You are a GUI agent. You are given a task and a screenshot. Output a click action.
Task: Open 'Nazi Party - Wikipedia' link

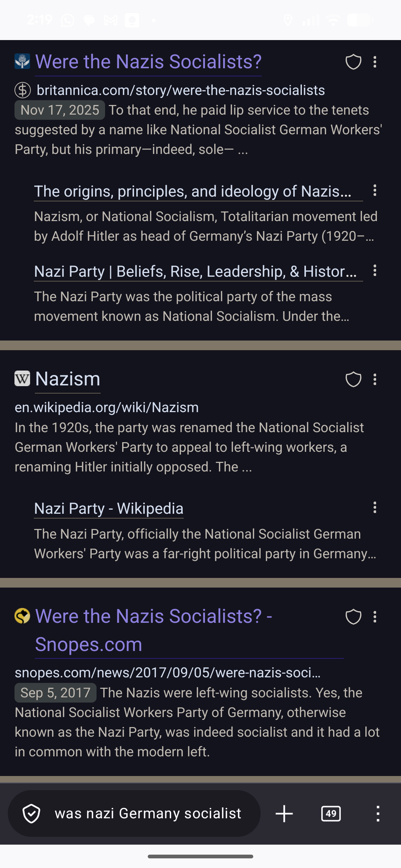coord(109,509)
